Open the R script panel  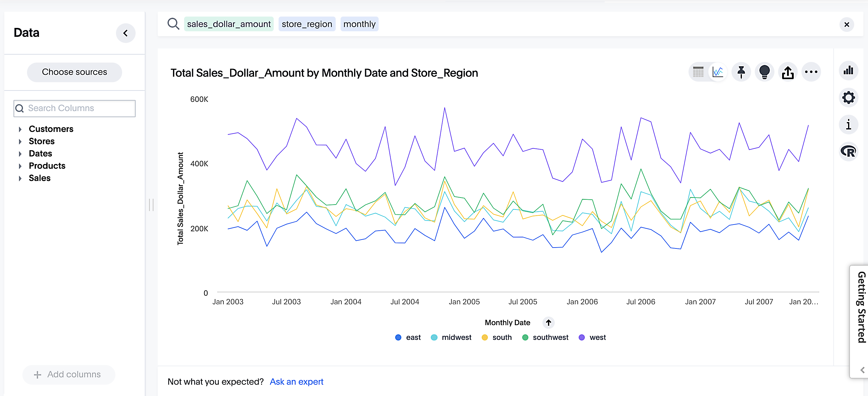[849, 152]
